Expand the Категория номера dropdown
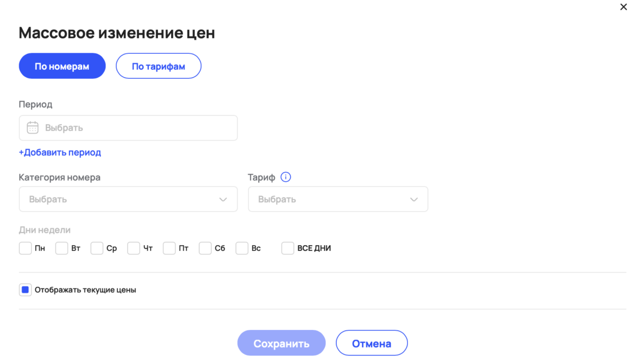The height and width of the screenshot is (364, 640). point(128,199)
